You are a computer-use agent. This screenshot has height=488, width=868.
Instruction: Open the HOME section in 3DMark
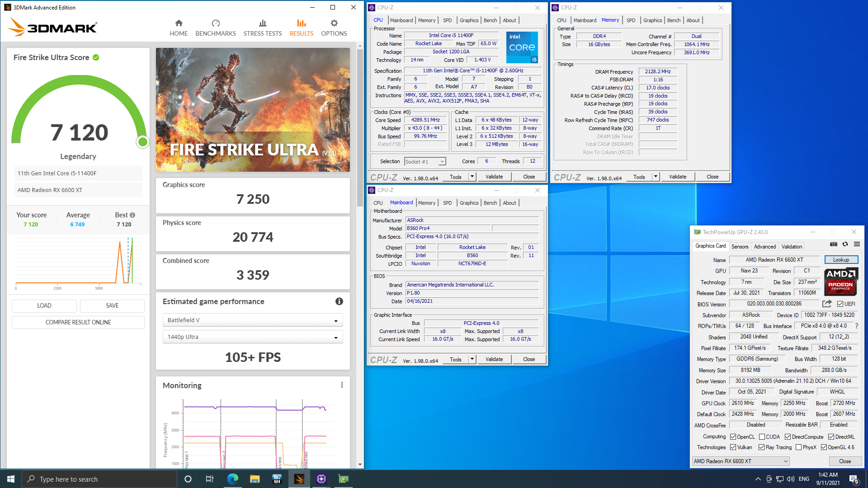pyautogui.click(x=179, y=28)
